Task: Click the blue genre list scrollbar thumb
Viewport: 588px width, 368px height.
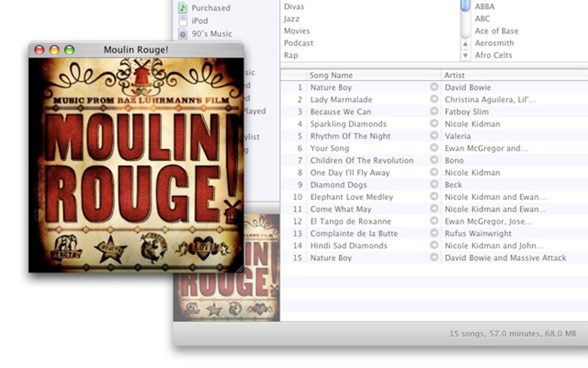Action: pyautogui.click(x=465, y=5)
